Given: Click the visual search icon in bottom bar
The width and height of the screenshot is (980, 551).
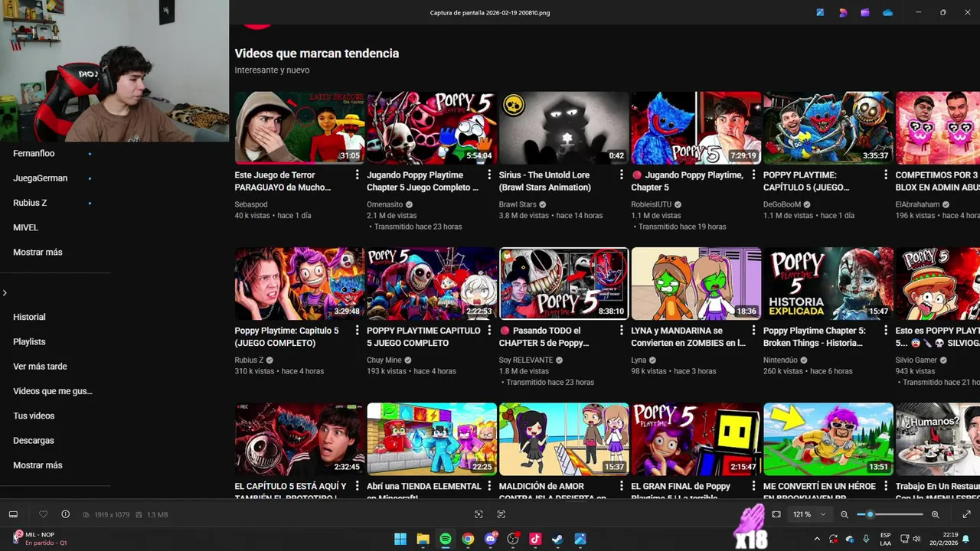Looking at the screenshot, I should 479,514.
